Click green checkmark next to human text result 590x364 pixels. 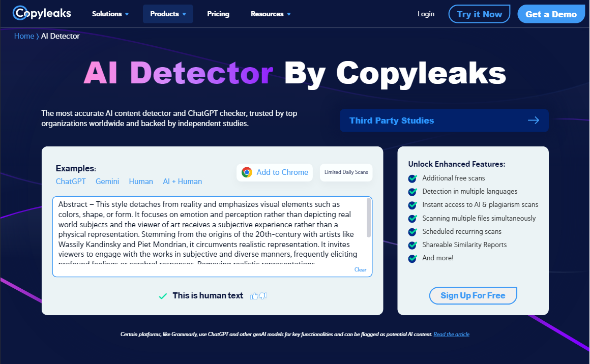pyautogui.click(x=163, y=296)
